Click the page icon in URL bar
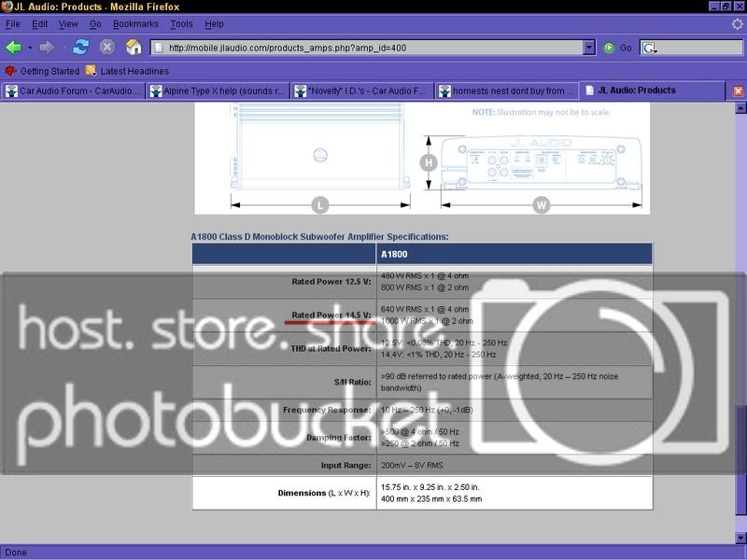This screenshot has height=560, width=747. (x=159, y=48)
